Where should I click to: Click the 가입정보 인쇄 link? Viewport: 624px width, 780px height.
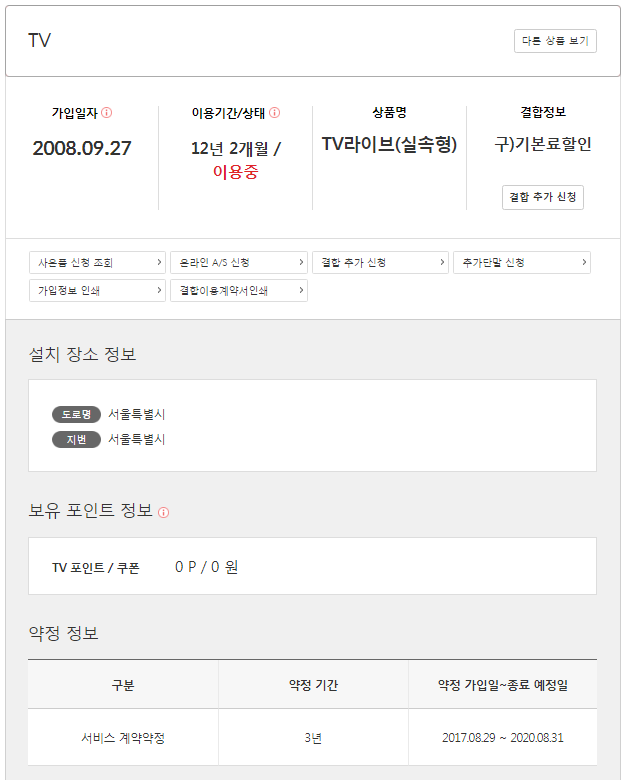[97, 291]
